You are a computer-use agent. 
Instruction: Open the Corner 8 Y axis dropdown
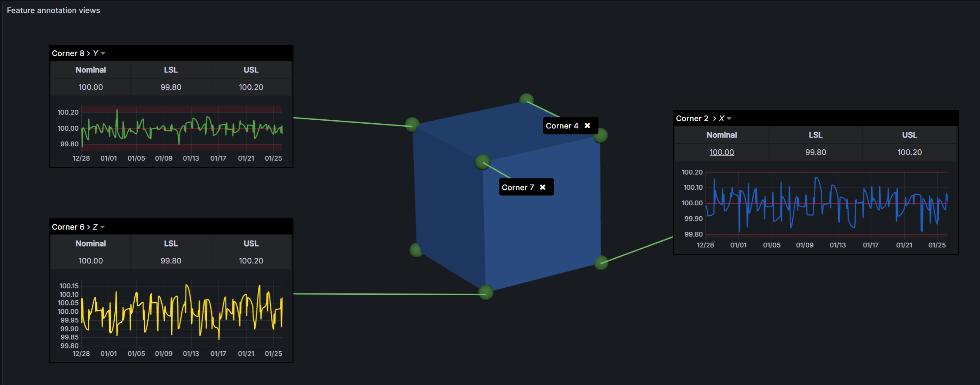[x=103, y=53]
